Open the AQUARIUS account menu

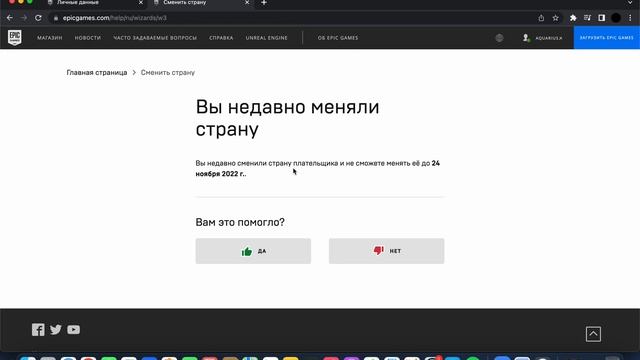[542, 38]
